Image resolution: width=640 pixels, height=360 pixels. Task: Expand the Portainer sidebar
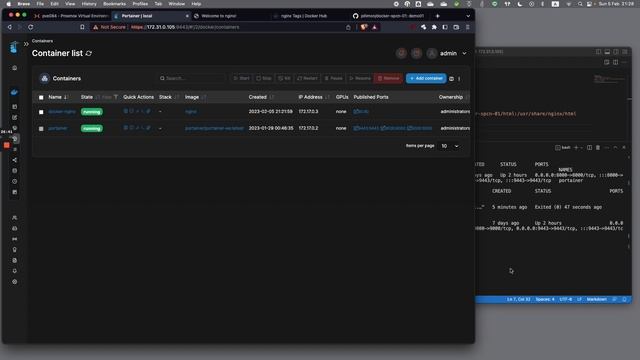pos(26,44)
